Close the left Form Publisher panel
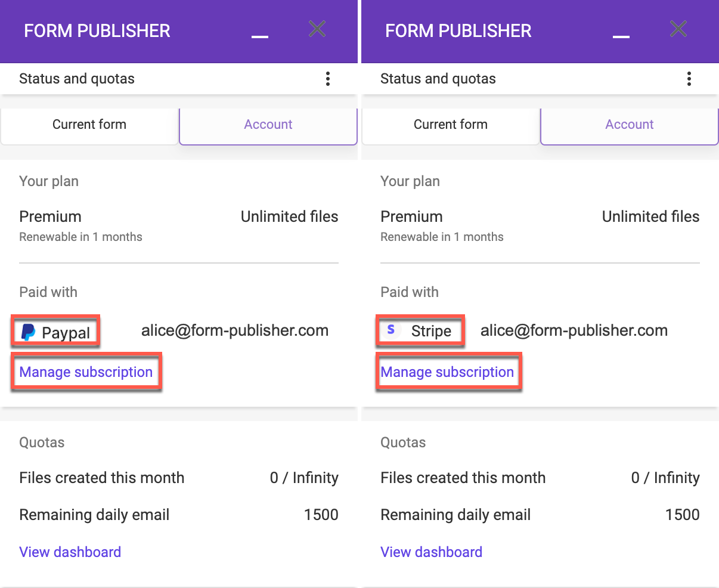 point(317,29)
